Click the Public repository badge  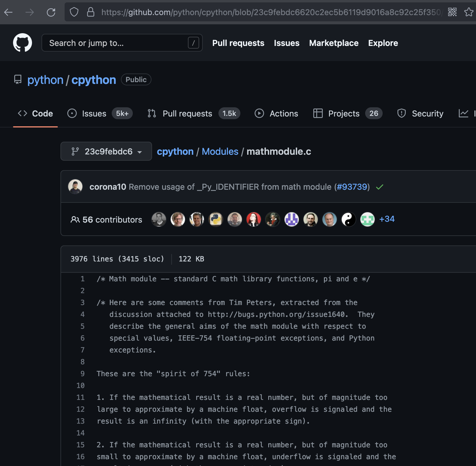point(136,79)
